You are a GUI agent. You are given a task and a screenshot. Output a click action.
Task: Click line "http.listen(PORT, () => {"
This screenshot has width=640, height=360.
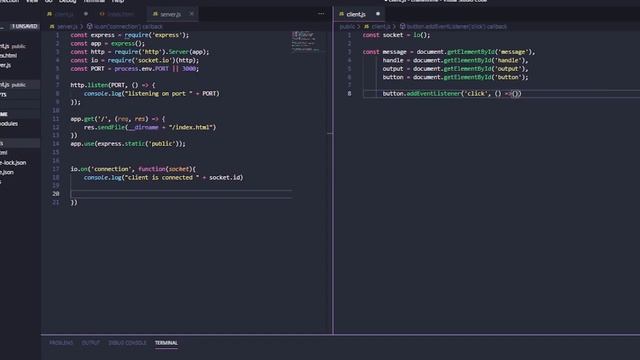pyautogui.click(x=113, y=85)
